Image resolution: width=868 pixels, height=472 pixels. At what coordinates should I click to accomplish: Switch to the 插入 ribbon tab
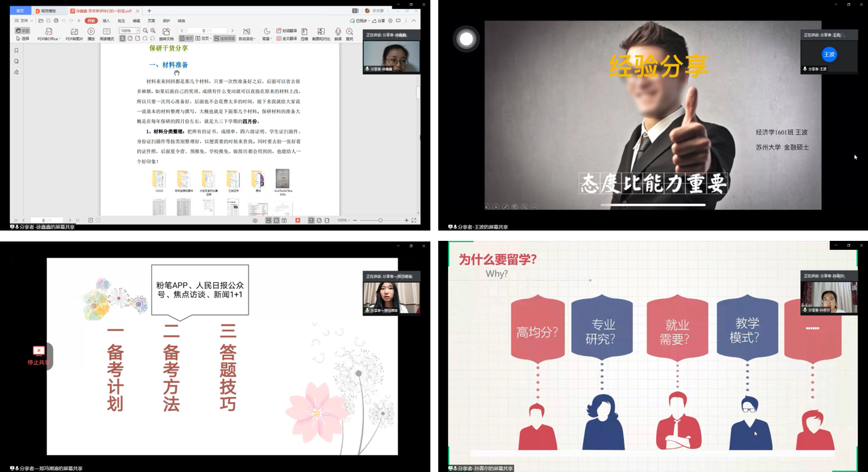(x=106, y=21)
